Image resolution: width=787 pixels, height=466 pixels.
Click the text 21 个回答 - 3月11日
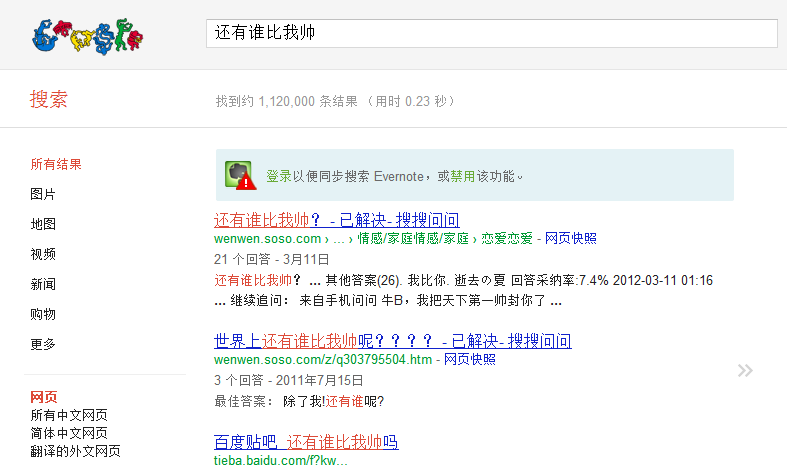272,260
